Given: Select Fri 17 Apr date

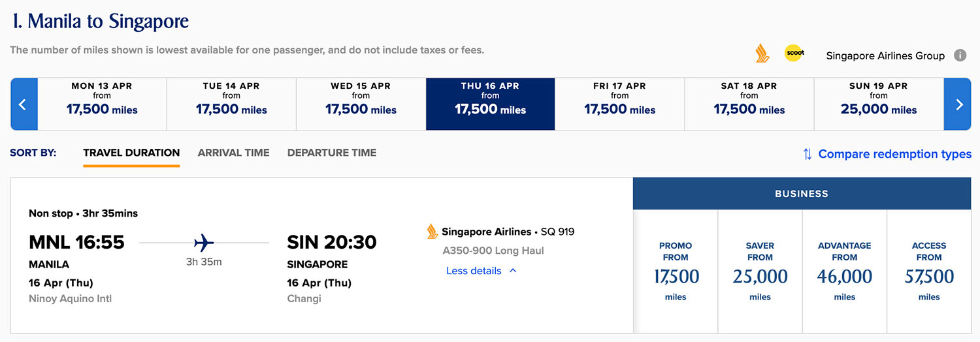Looking at the screenshot, I should point(619,104).
